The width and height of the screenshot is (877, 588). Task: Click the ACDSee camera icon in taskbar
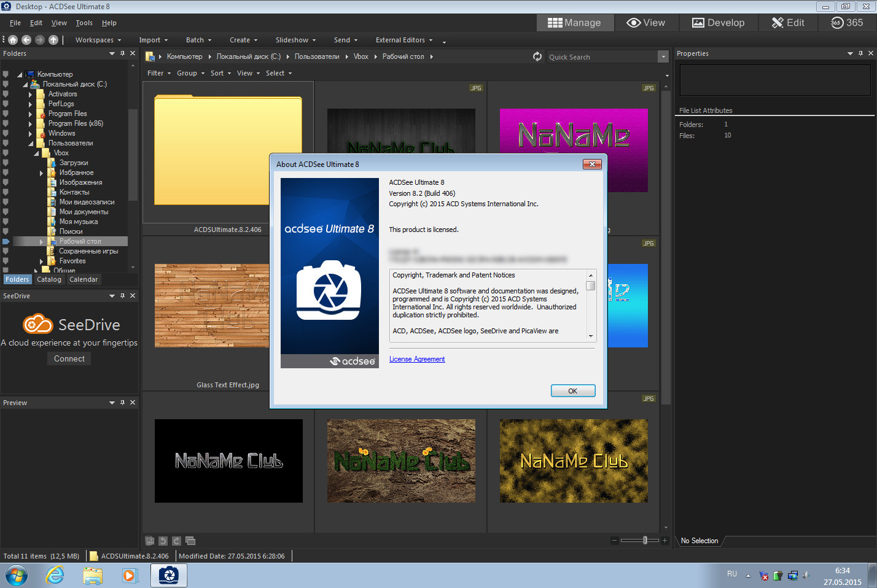point(168,576)
